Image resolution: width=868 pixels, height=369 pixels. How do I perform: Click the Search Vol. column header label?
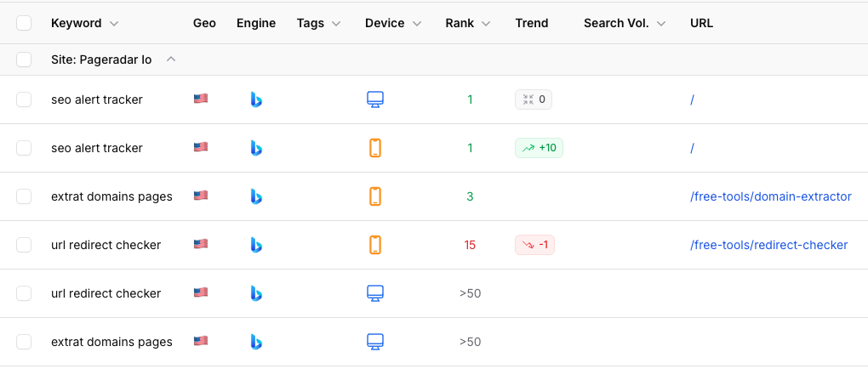tap(616, 23)
